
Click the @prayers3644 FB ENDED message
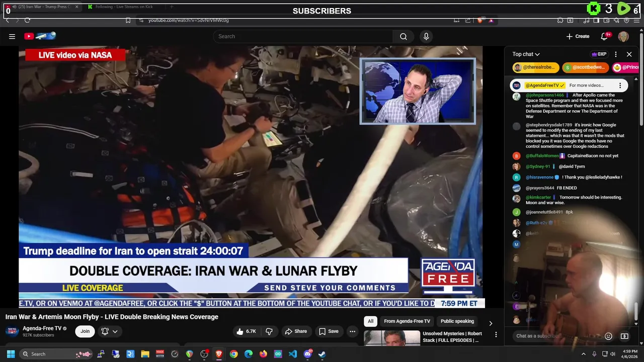click(567, 188)
